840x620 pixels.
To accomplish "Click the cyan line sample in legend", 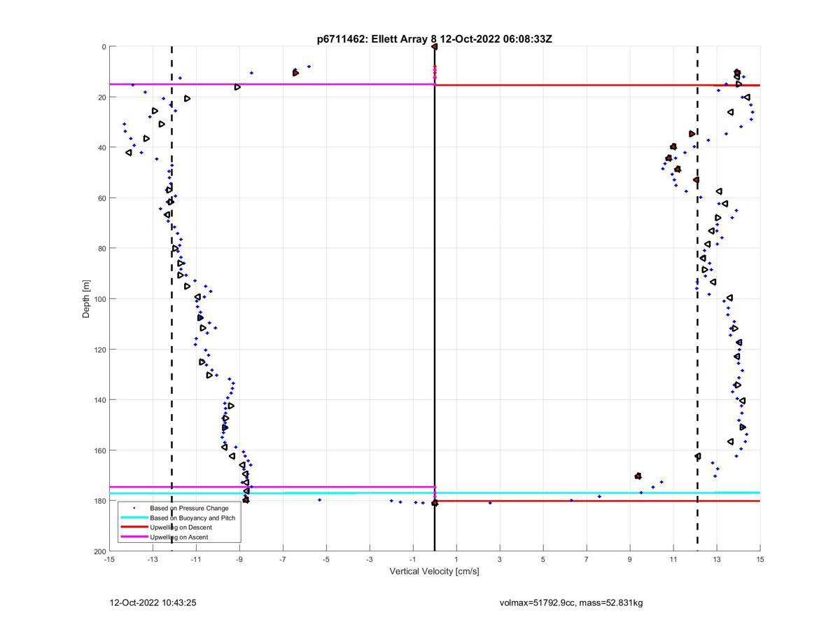I will coord(134,518).
